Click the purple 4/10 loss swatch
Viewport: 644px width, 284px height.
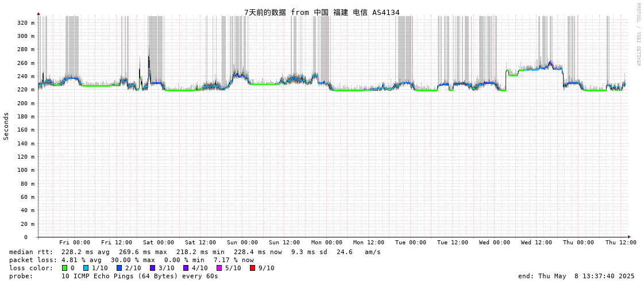[186, 268]
